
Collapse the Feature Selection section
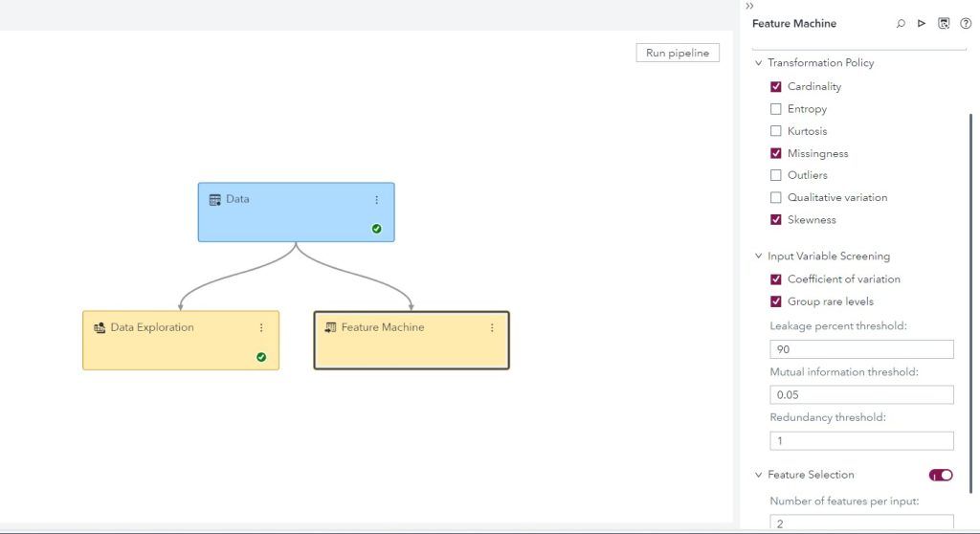(x=759, y=475)
